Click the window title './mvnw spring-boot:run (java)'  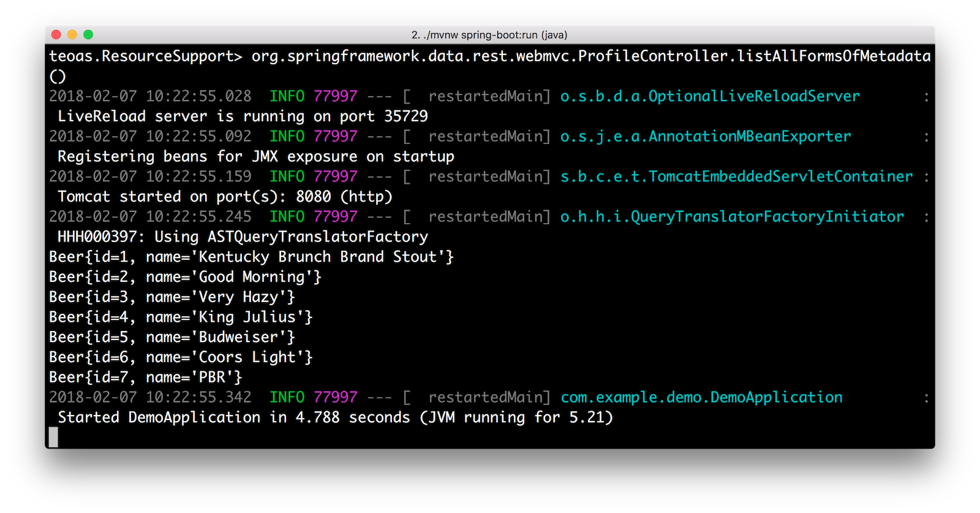tap(489, 35)
